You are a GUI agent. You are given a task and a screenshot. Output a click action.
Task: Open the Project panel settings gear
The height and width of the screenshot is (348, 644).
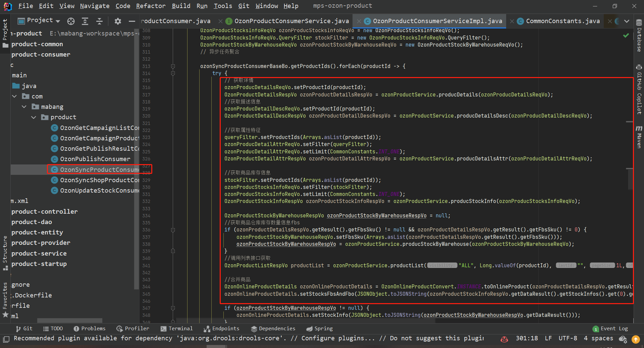click(118, 21)
